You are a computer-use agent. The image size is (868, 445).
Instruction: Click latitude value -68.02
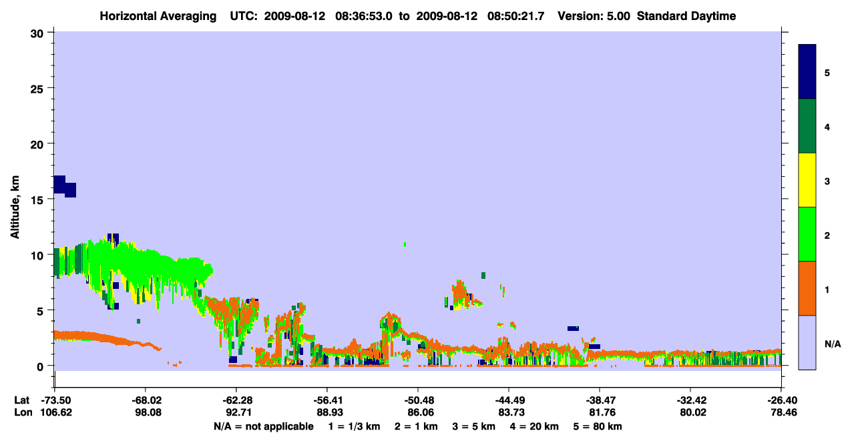click(x=145, y=400)
